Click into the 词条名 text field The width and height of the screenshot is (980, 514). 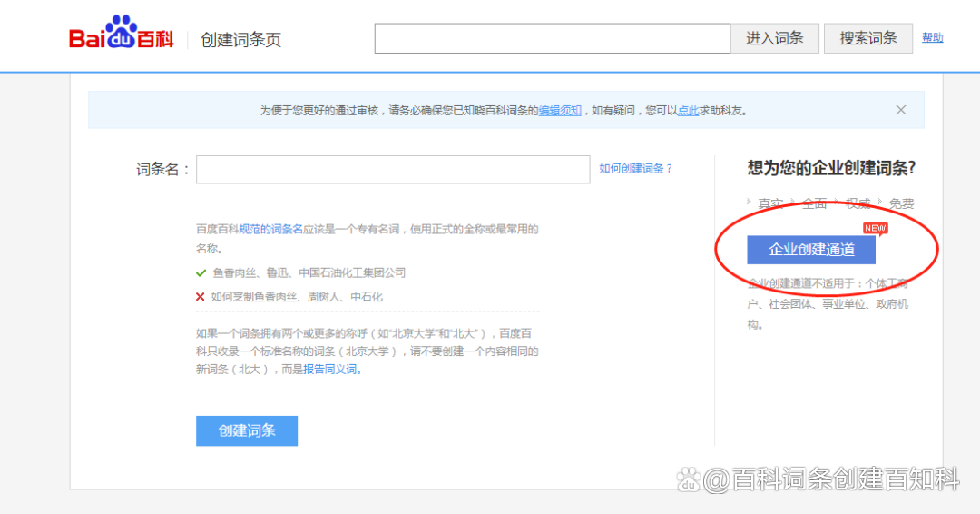click(x=393, y=170)
